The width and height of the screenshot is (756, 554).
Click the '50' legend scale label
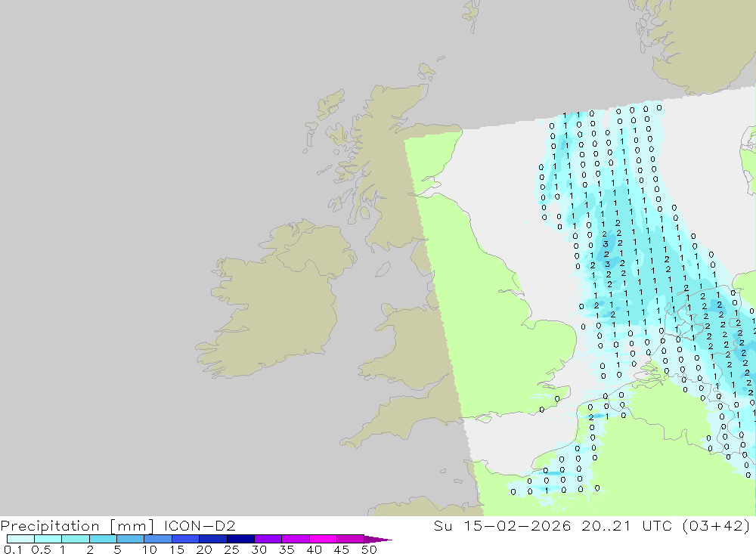pos(369,549)
